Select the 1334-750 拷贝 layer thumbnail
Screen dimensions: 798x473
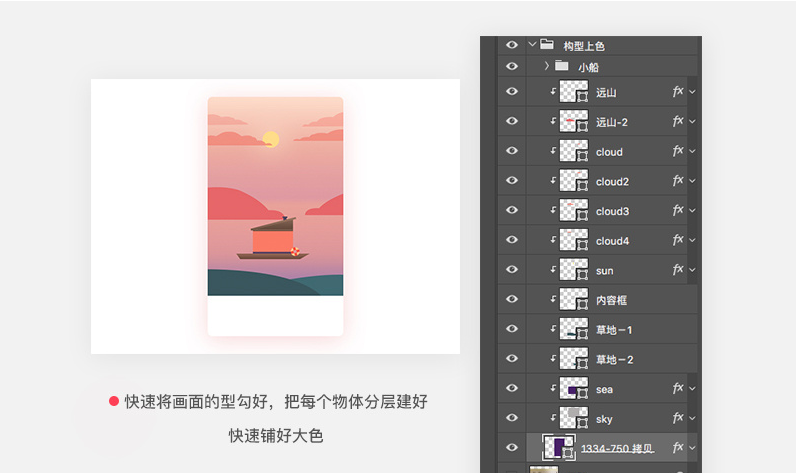click(x=559, y=448)
